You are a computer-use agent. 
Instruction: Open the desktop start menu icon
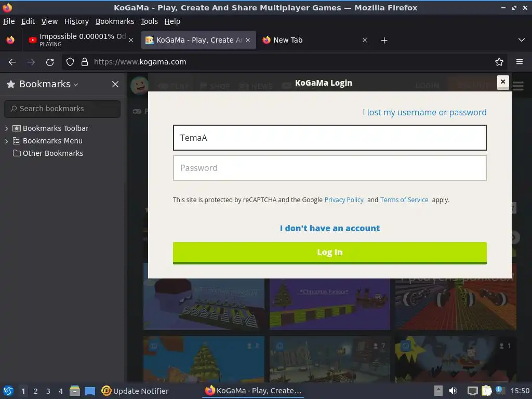tap(8, 391)
